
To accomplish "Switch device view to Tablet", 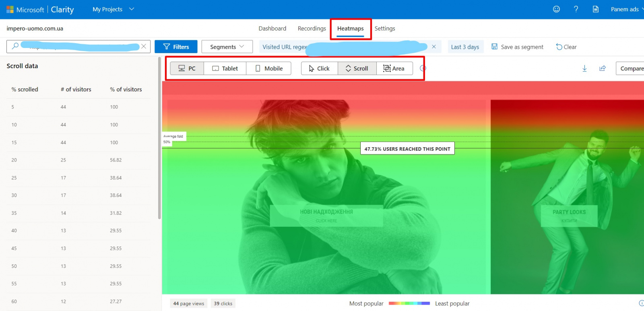I will (225, 68).
